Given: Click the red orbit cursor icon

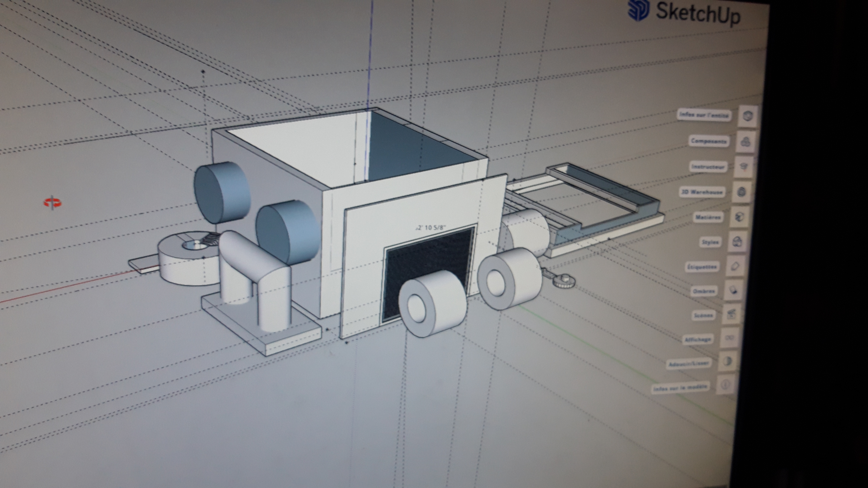Looking at the screenshot, I should point(53,203).
